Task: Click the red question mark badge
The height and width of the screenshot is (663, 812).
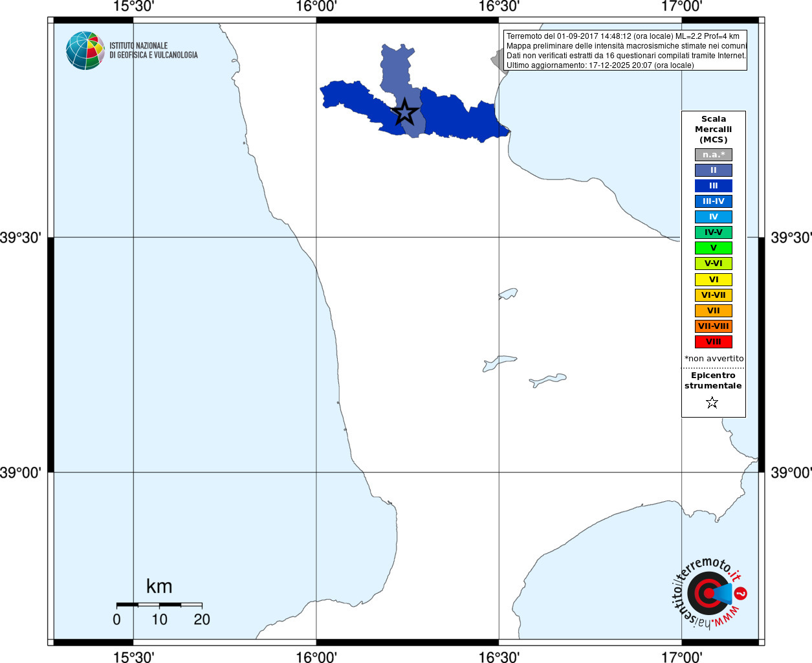Action: coord(741,593)
